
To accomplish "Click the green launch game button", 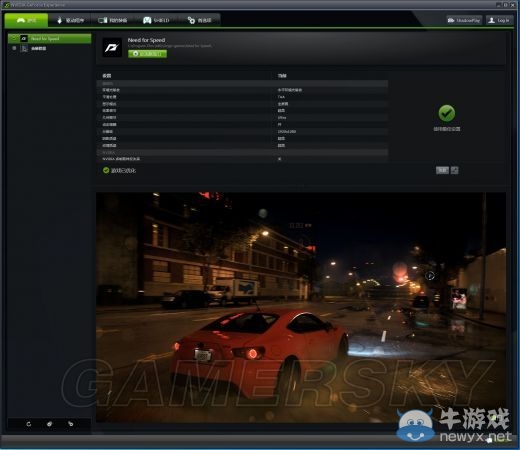I will 147,54.
